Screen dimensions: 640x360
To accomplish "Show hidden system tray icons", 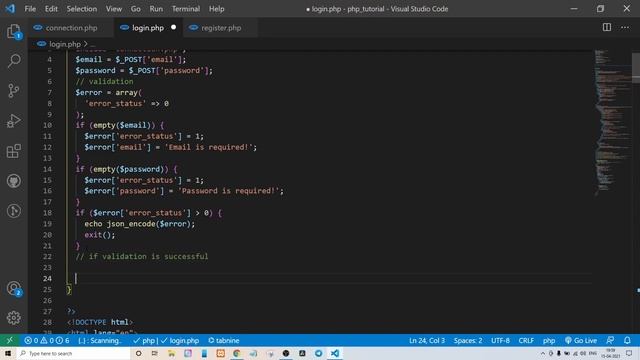I will (x=542, y=353).
